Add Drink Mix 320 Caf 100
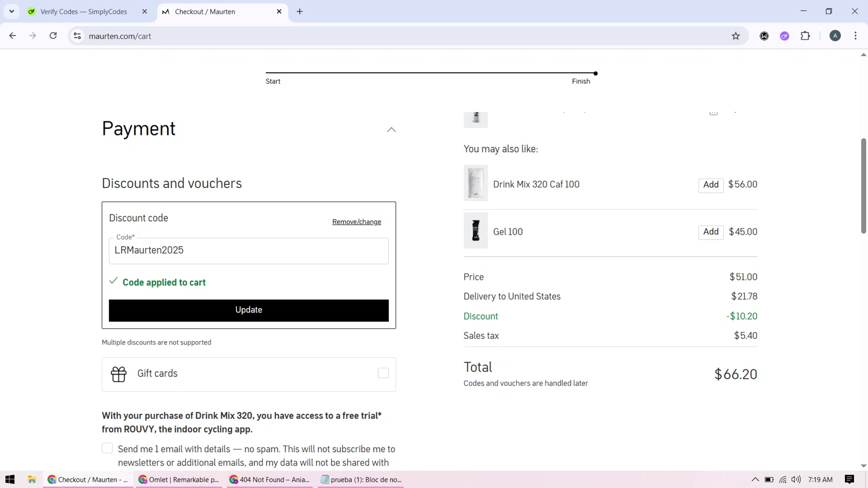 [711, 185]
